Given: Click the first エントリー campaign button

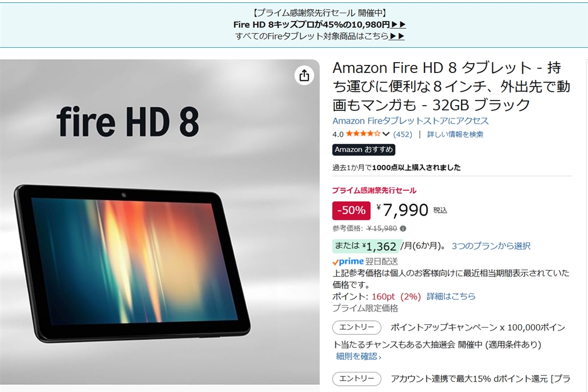Looking at the screenshot, I should (x=357, y=328).
